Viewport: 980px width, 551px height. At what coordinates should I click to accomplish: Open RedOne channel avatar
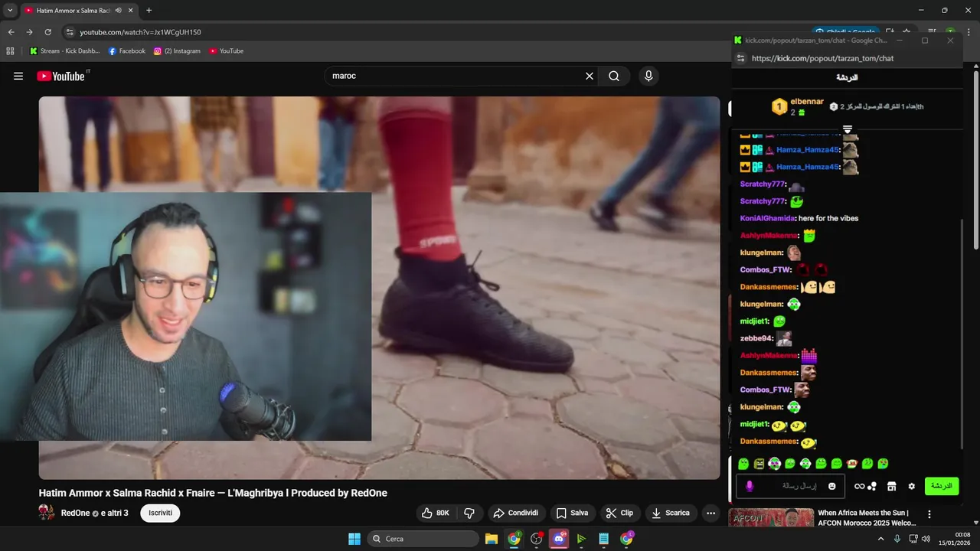click(x=47, y=513)
